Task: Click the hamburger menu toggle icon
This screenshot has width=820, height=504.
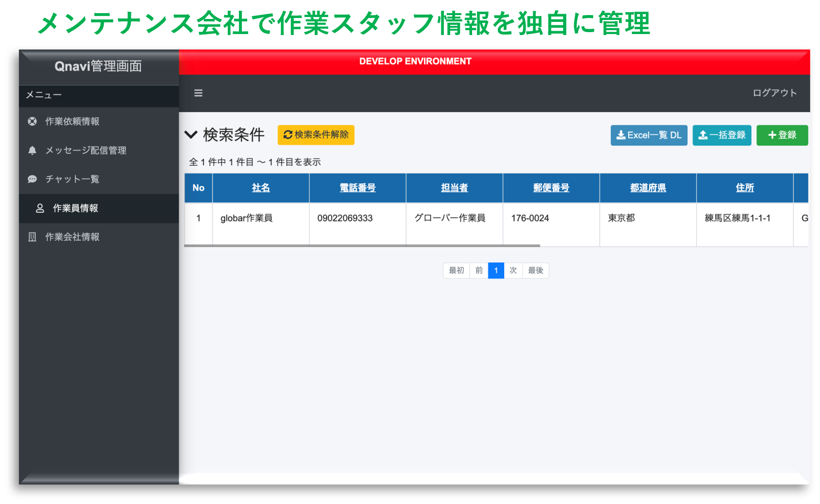Action: pos(198,93)
